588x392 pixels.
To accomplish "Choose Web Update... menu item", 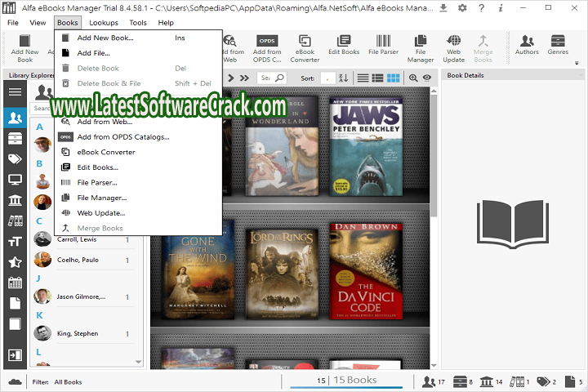I will tap(138, 212).
